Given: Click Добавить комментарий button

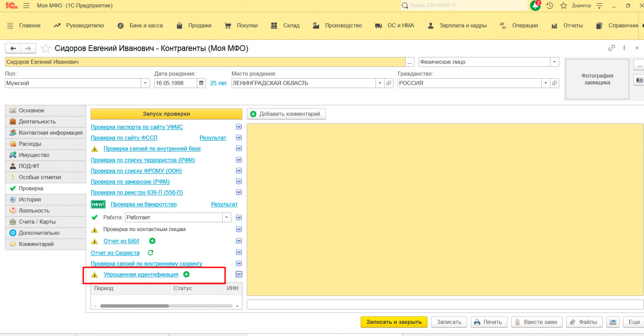Looking at the screenshot, I should pos(286,114).
